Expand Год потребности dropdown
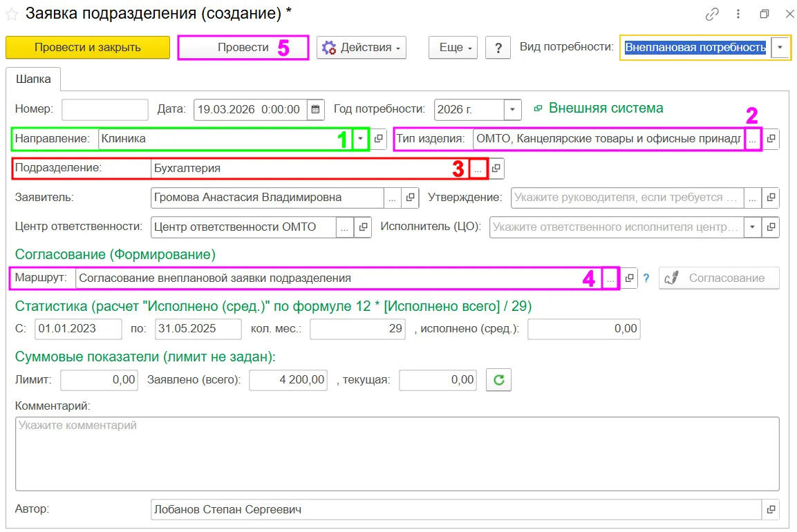 [x=512, y=109]
